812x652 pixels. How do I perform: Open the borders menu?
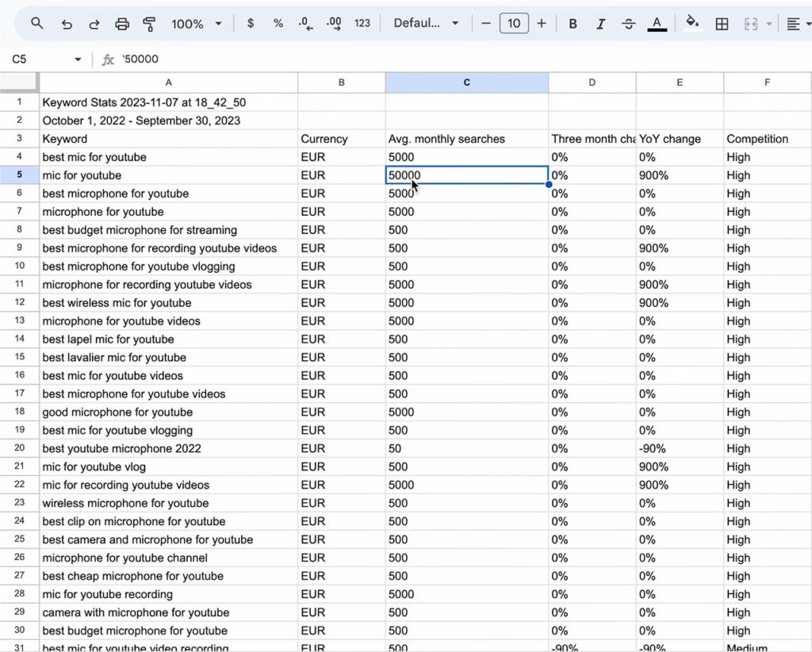click(722, 24)
